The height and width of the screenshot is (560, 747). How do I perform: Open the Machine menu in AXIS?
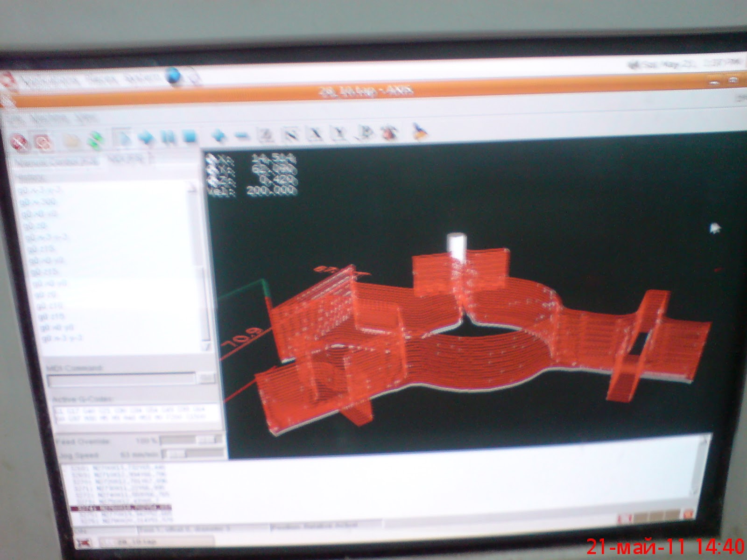coord(50,119)
